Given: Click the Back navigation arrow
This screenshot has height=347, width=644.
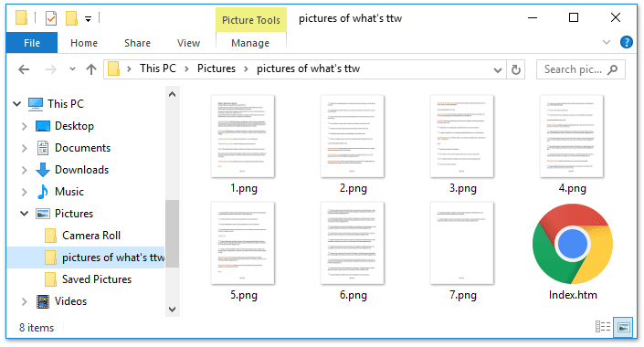Looking at the screenshot, I should pyautogui.click(x=24, y=69).
